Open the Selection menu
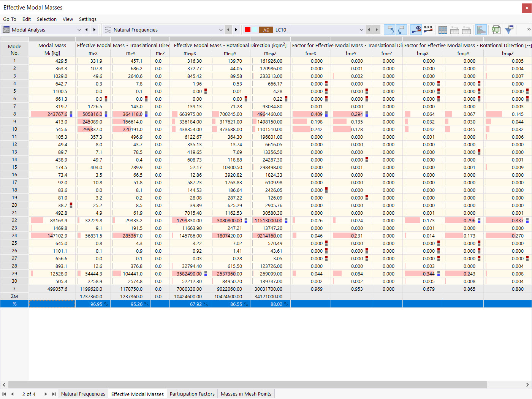Image resolution: width=532 pixels, height=399 pixels. (x=47, y=19)
